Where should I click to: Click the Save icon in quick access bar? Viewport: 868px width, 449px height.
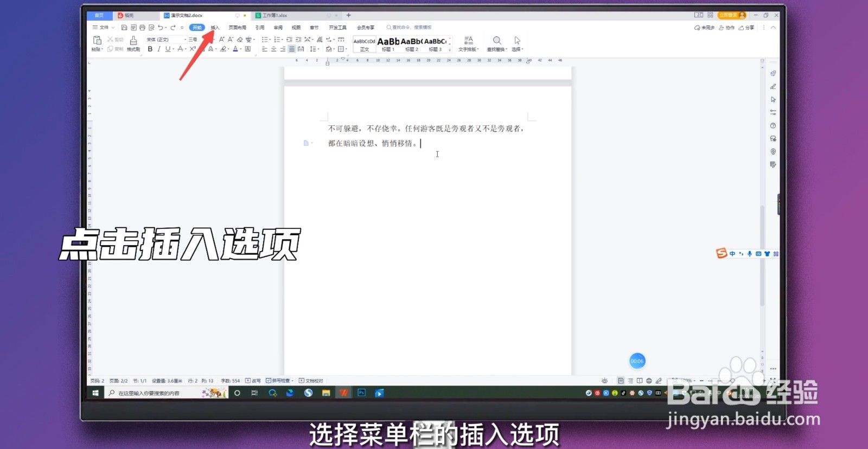coord(124,28)
